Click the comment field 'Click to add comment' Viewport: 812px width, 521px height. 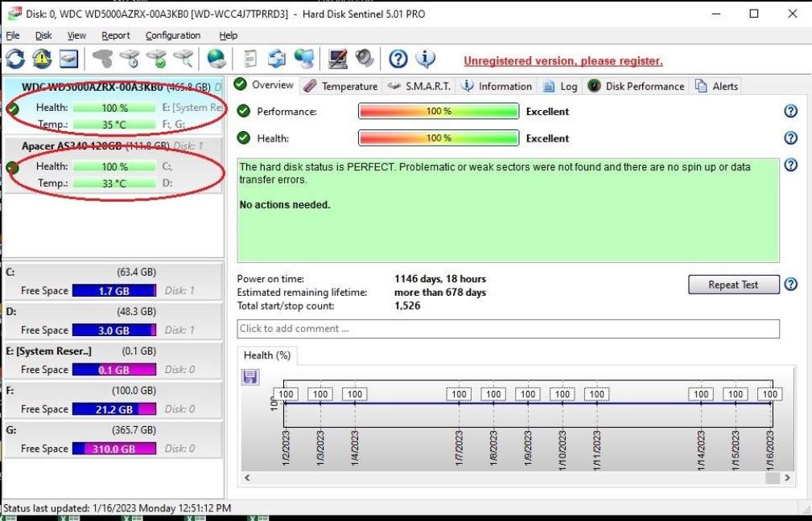click(508, 329)
